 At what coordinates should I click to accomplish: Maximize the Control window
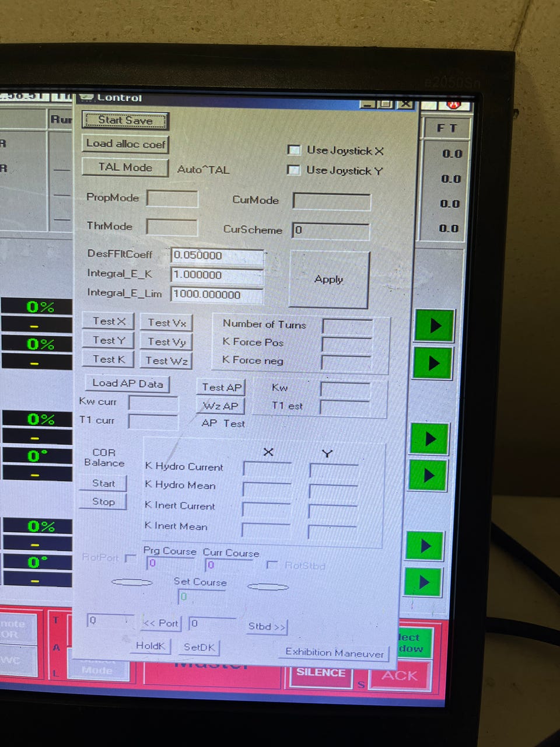click(386, 104)
